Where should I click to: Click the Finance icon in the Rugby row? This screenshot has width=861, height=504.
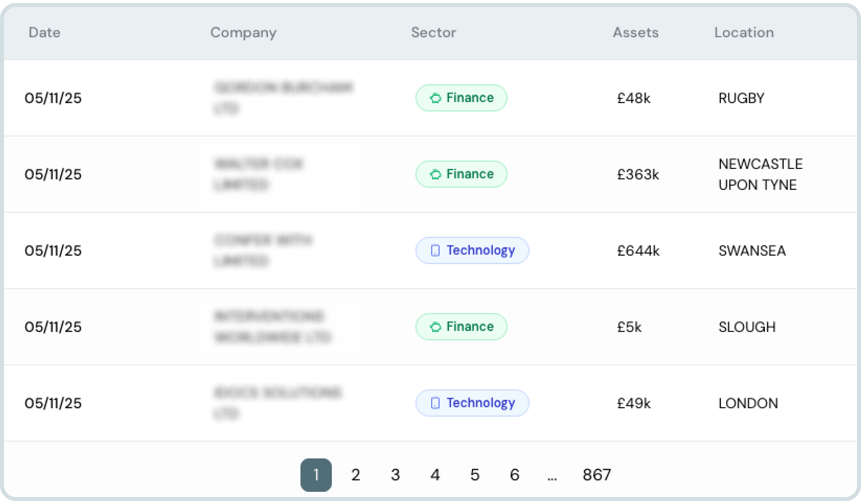(435, 98)
